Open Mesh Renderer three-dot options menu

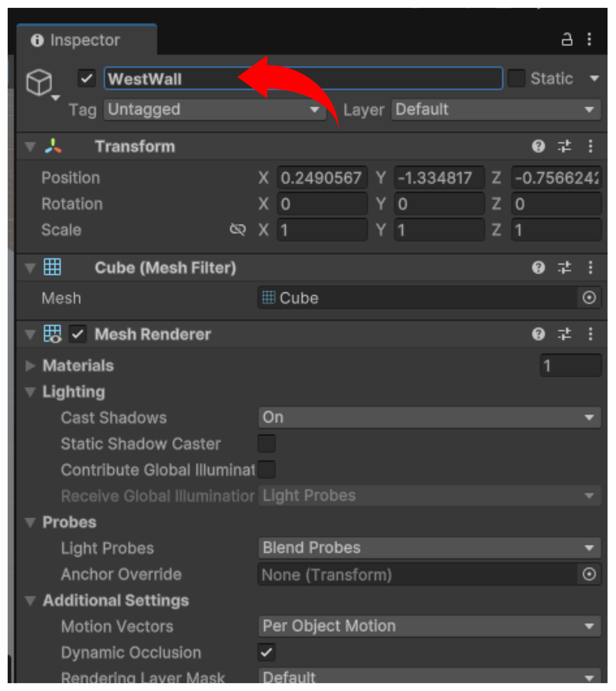click(x=590, y=334)
